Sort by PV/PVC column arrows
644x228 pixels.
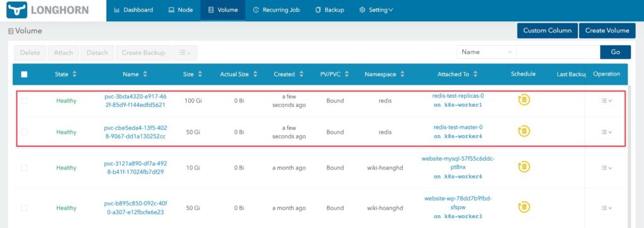(347, 74)
